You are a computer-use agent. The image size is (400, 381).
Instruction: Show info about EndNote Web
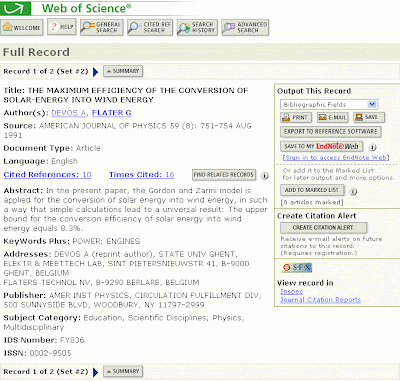click(373, 147)
